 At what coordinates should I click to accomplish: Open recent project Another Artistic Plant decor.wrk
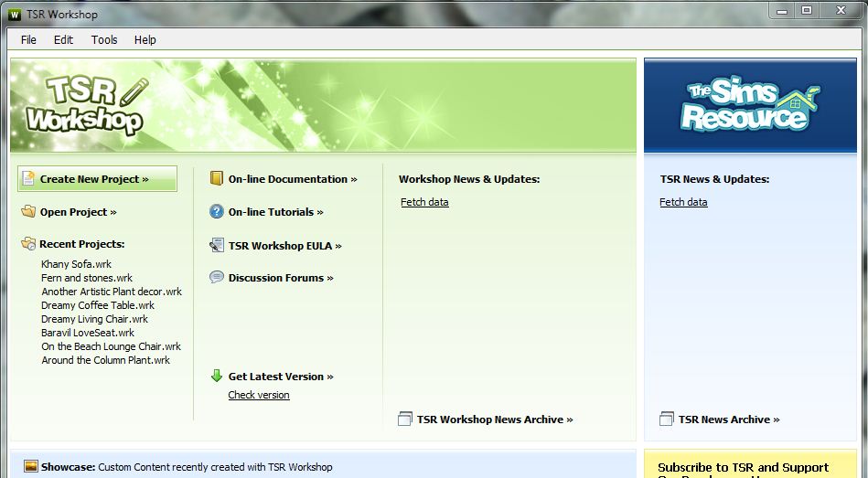[x=112, y=292]
